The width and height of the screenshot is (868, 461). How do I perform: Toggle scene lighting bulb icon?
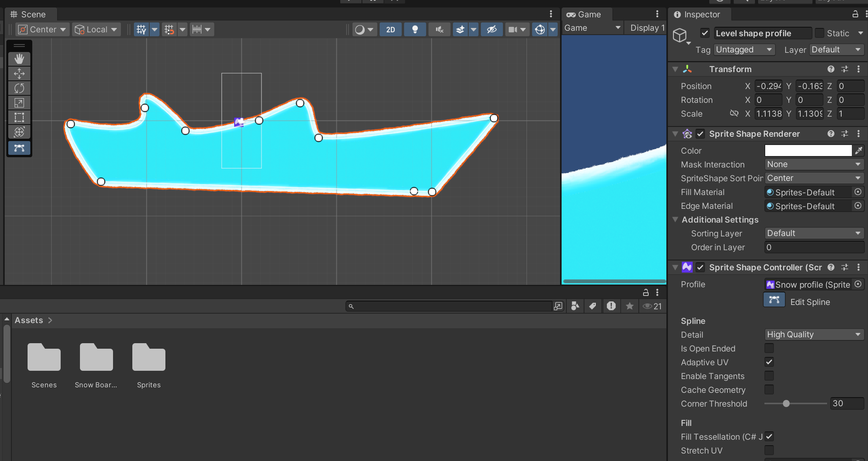click(415, 30)
